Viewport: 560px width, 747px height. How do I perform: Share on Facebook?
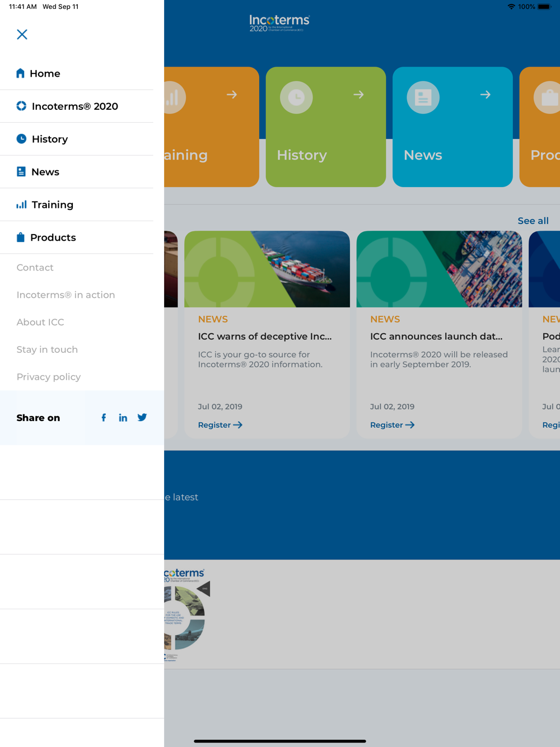(104, 418)
